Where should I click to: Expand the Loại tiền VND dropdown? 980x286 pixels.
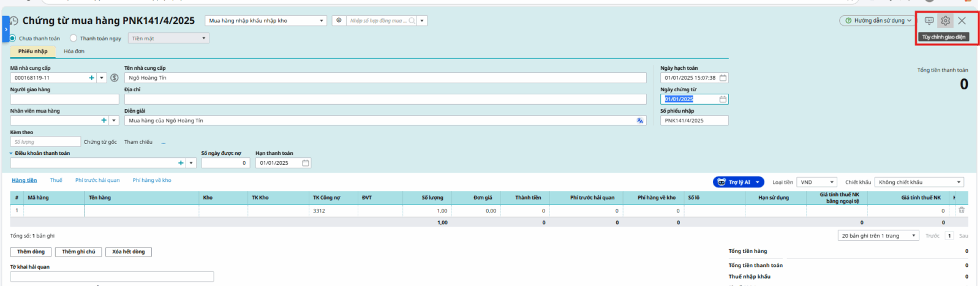point(816,183)
